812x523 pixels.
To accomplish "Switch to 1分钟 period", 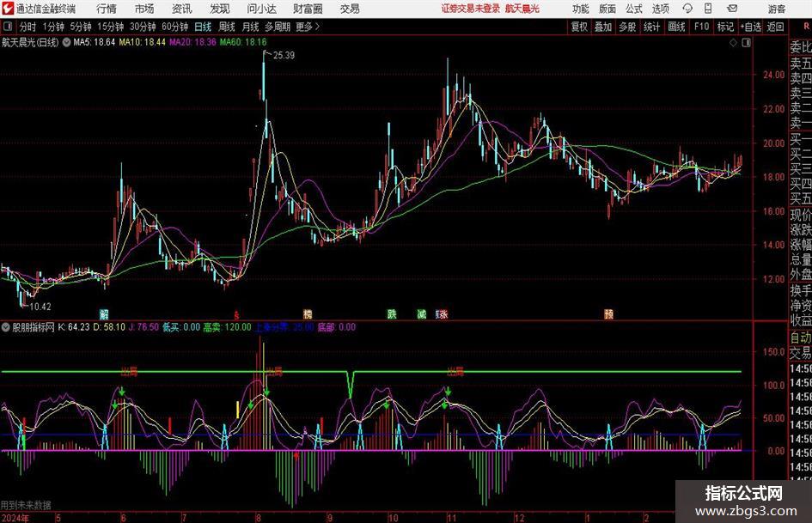I will (x=53, y=27).
